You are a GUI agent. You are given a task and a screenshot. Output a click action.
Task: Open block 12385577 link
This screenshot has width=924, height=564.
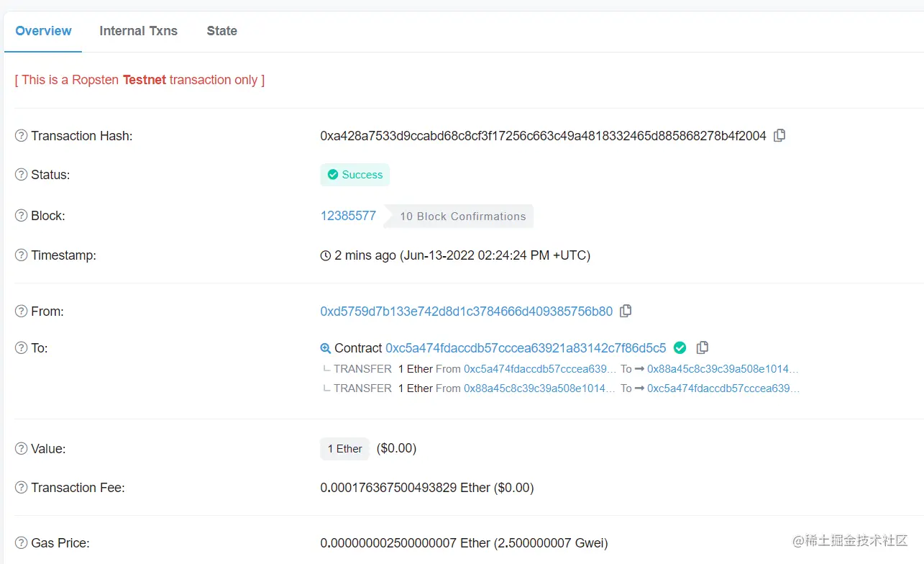coord(348,216)
